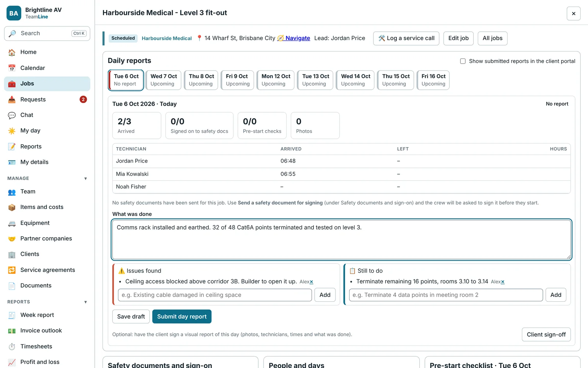
Task: Select the Equipment van icon
Action: [x=12, y=223]
